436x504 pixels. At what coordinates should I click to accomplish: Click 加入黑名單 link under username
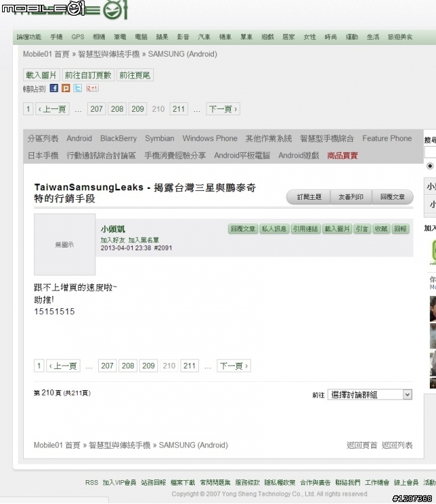tap(144, 240)
